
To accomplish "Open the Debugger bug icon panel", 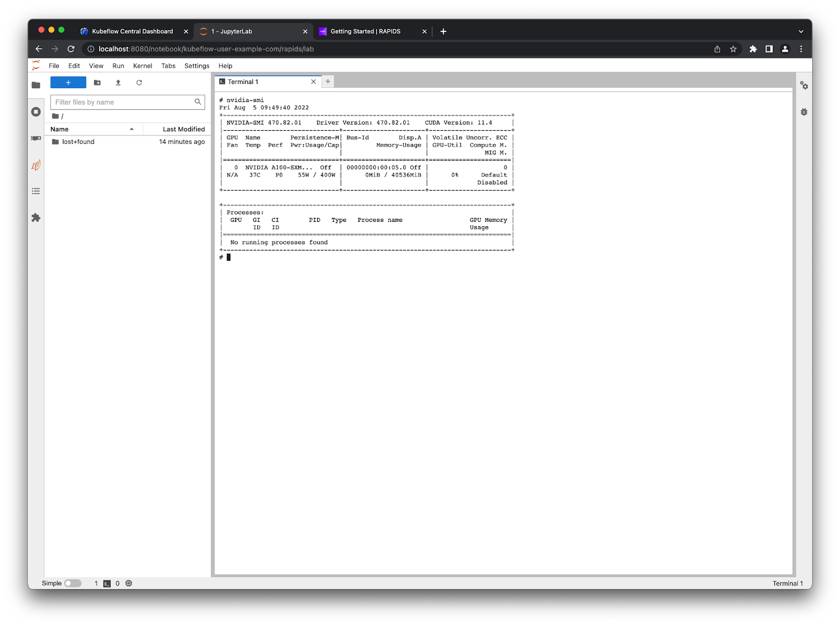I will pos(804,112).
